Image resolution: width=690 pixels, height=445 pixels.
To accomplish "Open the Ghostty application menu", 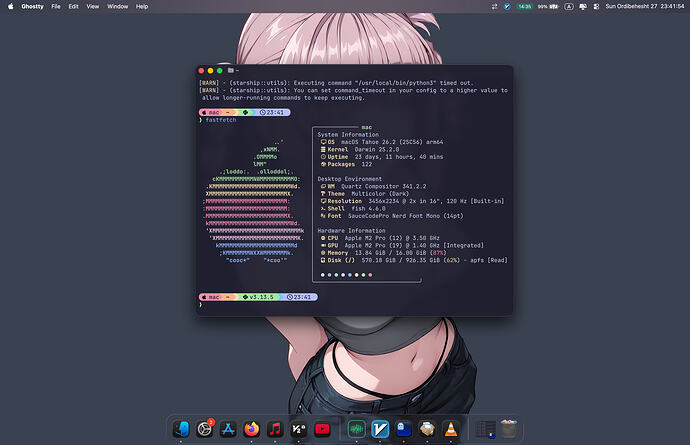I will coord(32,6).
